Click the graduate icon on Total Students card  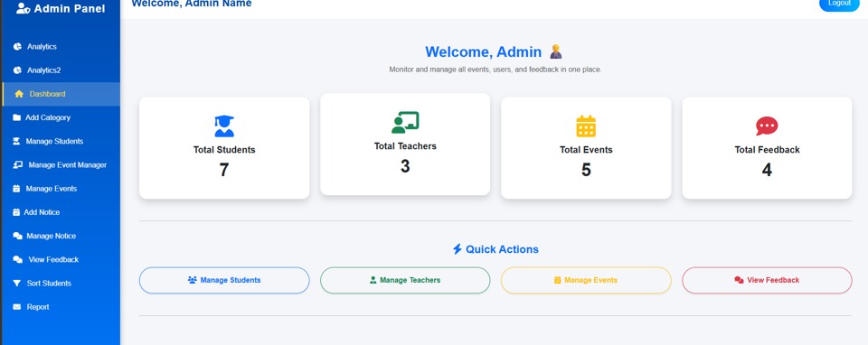pyautogui.click(x=224, y=126)
